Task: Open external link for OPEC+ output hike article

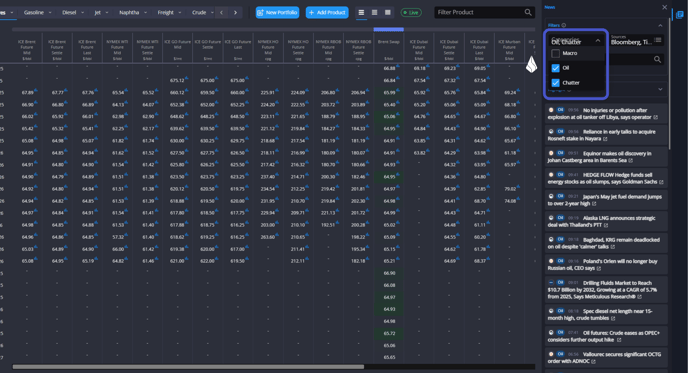Action: point(619,340)
